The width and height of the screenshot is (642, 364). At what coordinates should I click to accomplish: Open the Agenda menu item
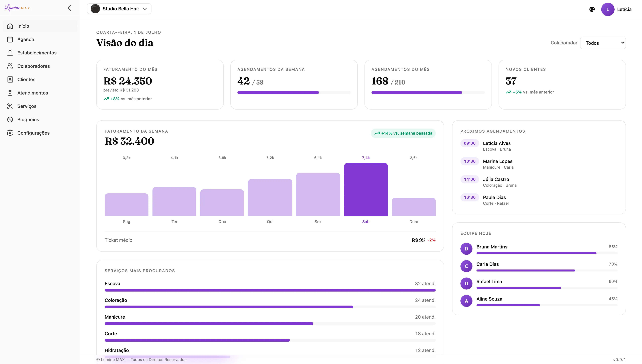(x=40, y=40)
